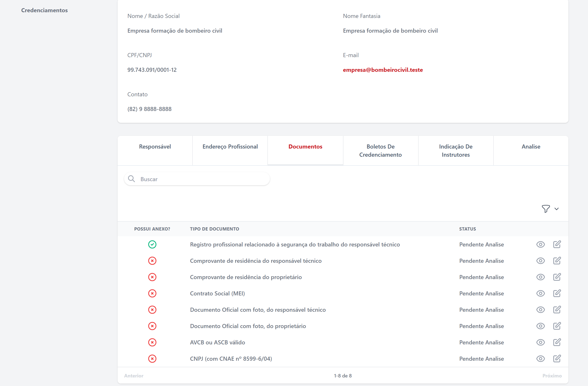This screenshot has width=588, height=386.
Task: View the AVCB ou ASCB válido document
Action: click(540, 342)
